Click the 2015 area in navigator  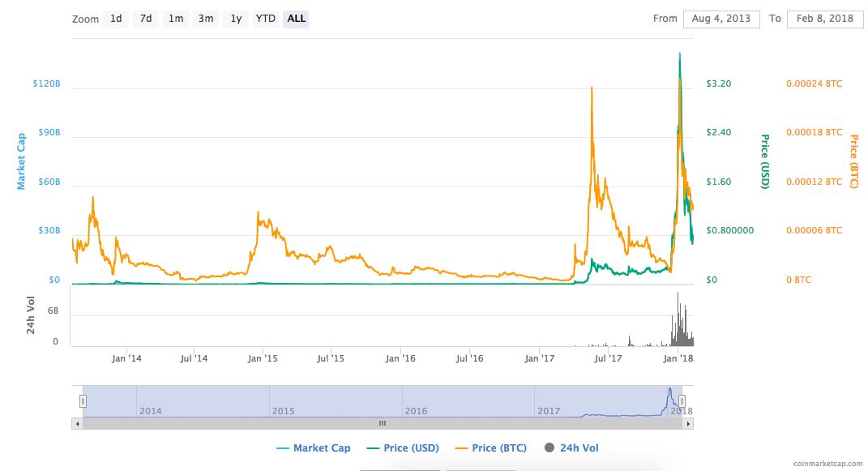[x=336, y=401]
